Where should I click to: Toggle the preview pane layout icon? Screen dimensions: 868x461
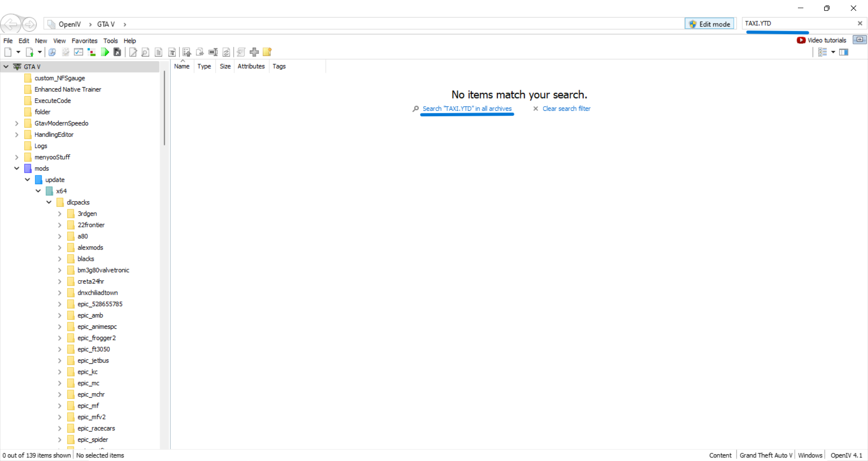click(x=844, y=52)
